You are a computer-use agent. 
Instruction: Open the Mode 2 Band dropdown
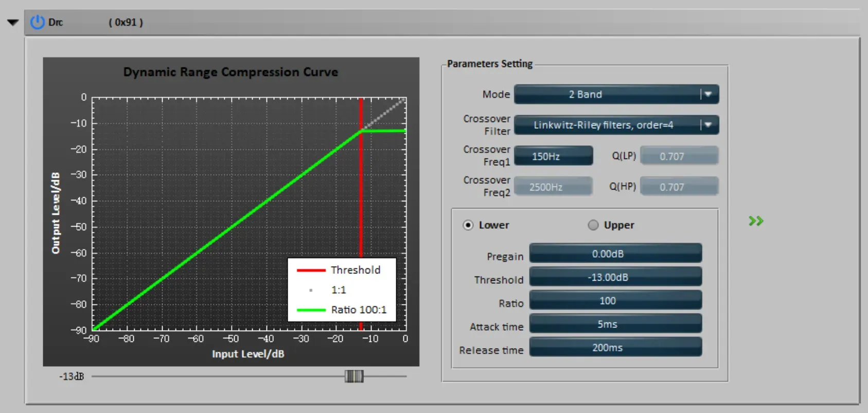(616, 94)
